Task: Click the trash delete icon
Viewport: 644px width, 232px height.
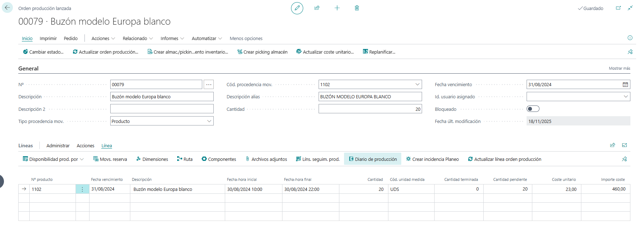Action: coord(357,8)
